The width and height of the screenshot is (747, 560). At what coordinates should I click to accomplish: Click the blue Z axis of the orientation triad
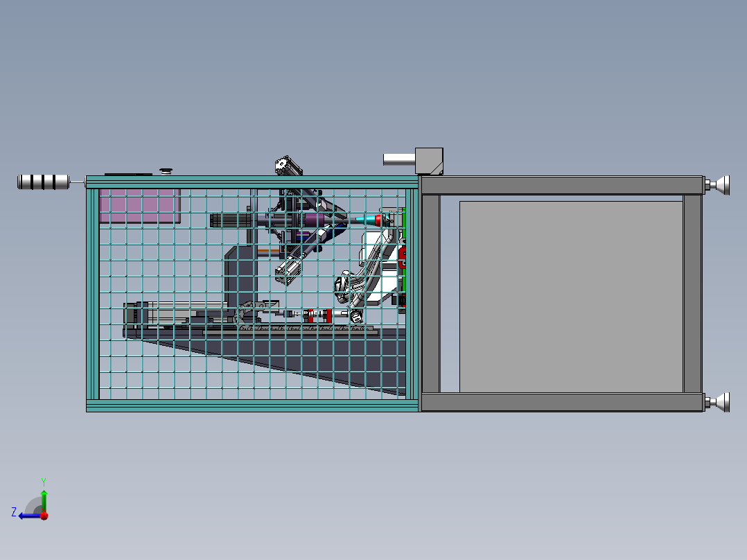28,516
